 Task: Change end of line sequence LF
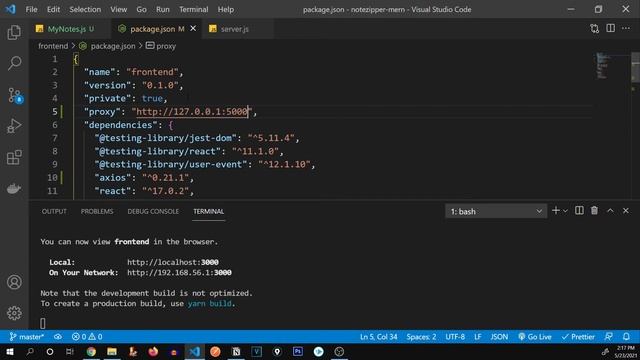(477, 337)
